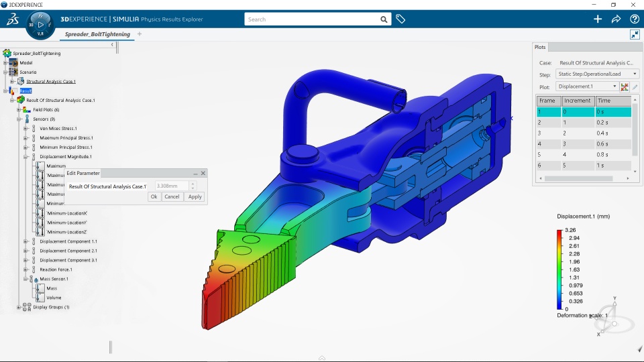Click the Volume parameter icon
Screen dimensions: 644x362
coord(40,298)
